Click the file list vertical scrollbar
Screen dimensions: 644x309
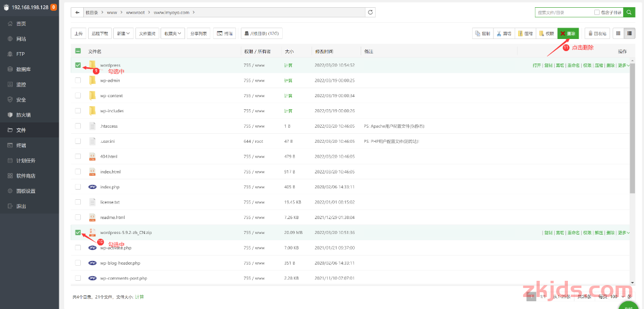click(632, 128)
